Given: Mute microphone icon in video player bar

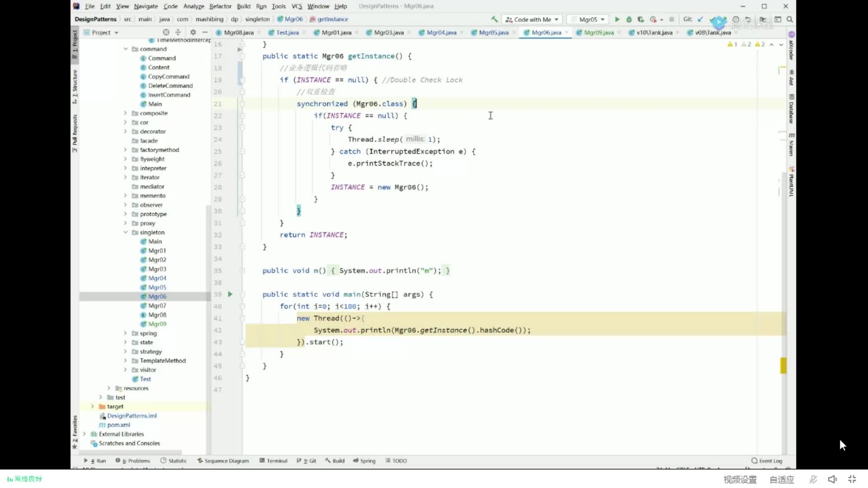Looking at the screenshot, I should (x=813, y=479).
